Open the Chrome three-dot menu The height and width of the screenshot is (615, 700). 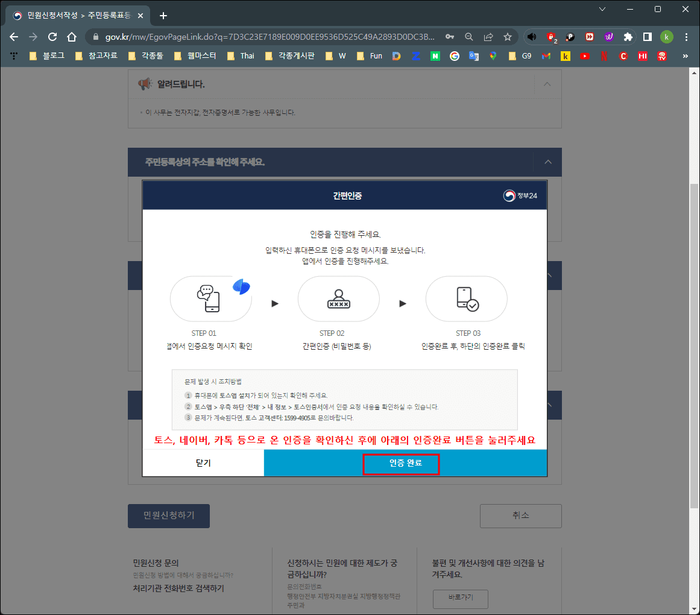point(687,37)
